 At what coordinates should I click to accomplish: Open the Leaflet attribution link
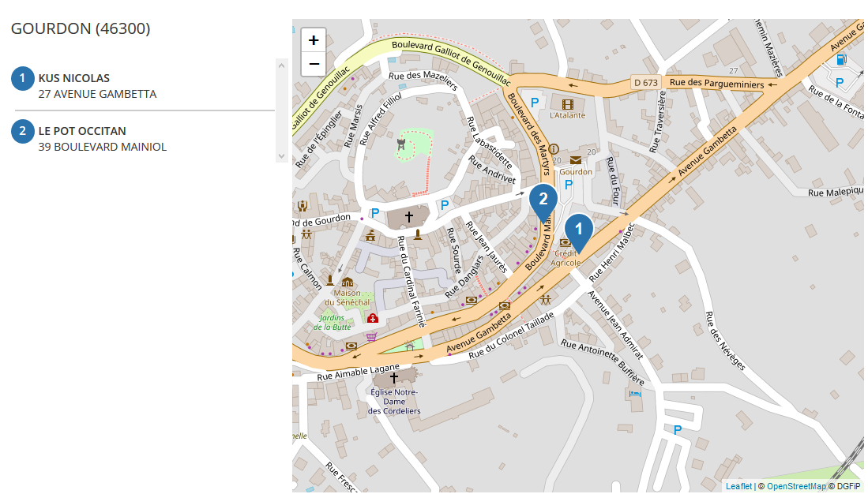pos(738,486)
